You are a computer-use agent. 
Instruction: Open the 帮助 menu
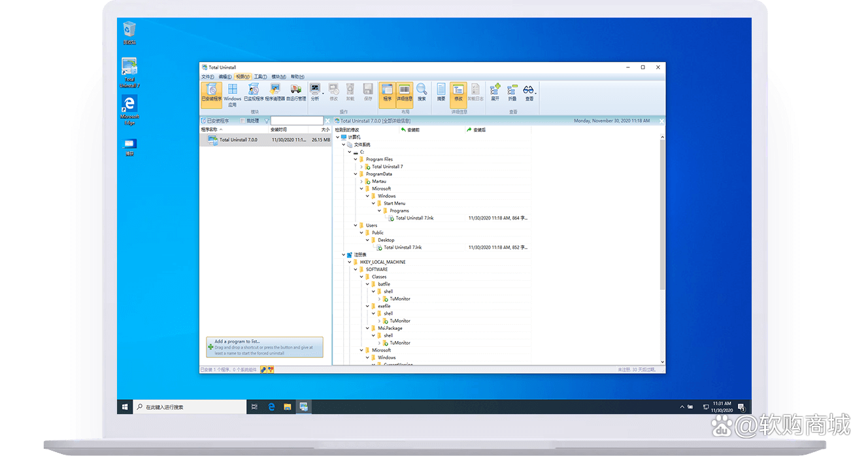(x=297, y=76)
